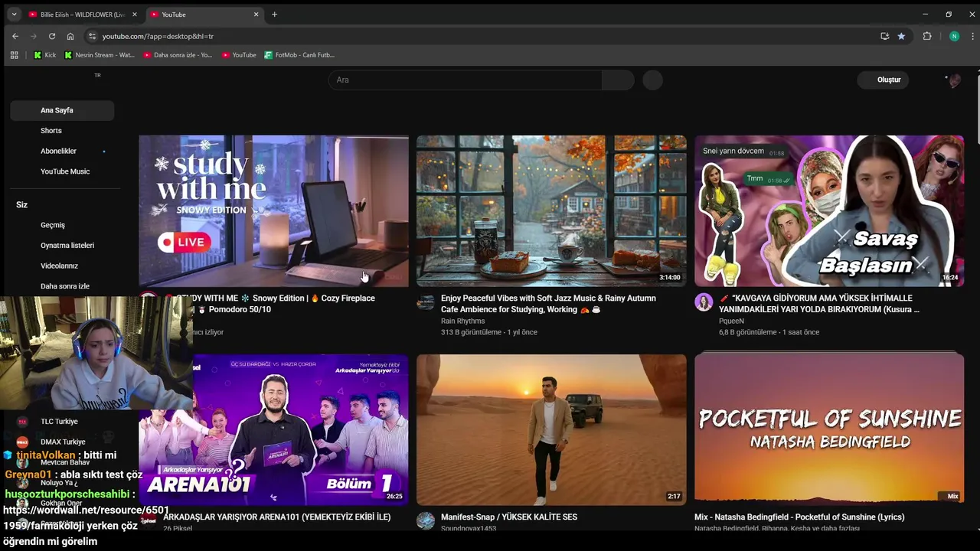The height and width of the screenshot is (551, 980).
Task: Click the install app icon in address bar
Action: (885, 36)
